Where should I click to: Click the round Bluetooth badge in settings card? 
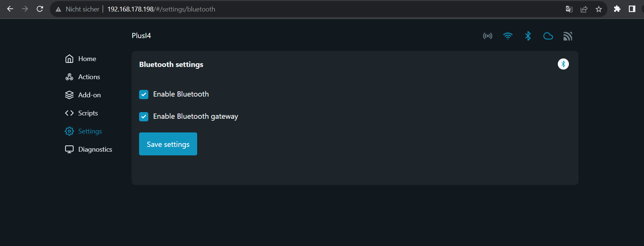tap(563, 64)
